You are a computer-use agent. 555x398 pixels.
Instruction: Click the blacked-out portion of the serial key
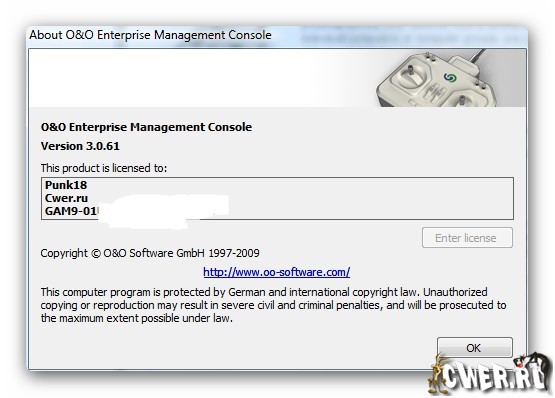coord(163,211)
